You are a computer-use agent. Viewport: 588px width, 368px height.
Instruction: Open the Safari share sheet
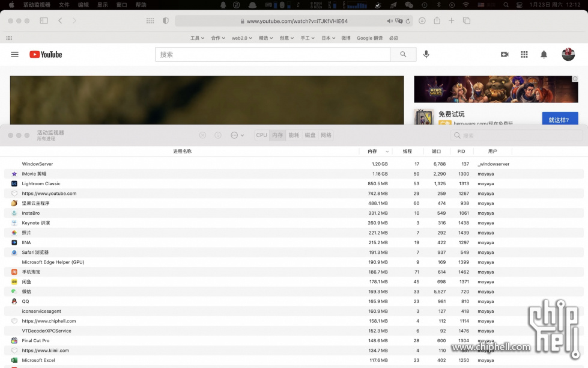coord(437,20)
